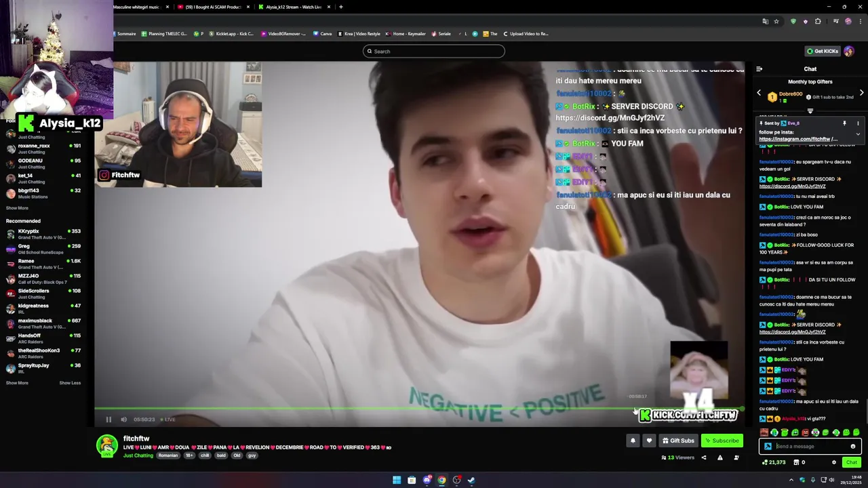Open the Just Chatting category link
The image size is (868, 488).
[x=138, y=455]
